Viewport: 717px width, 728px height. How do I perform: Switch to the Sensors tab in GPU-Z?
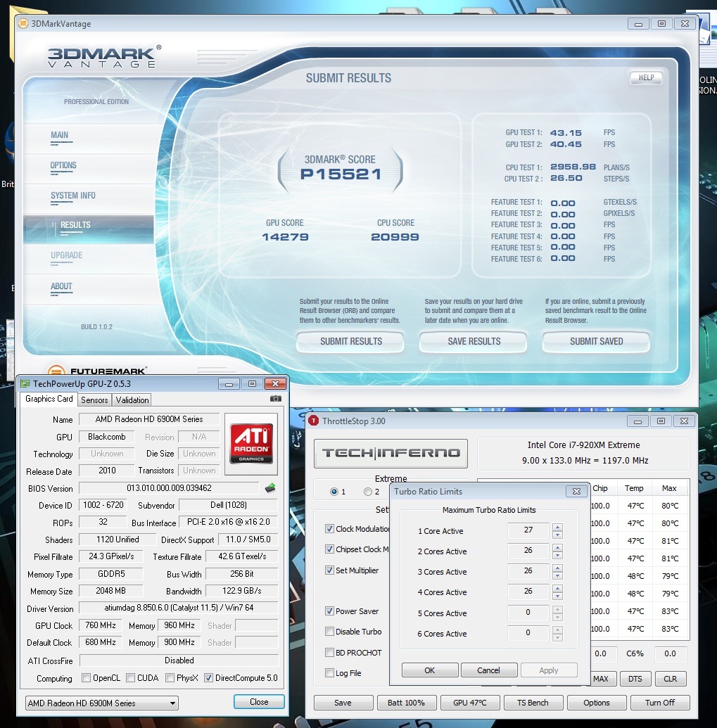94,400
